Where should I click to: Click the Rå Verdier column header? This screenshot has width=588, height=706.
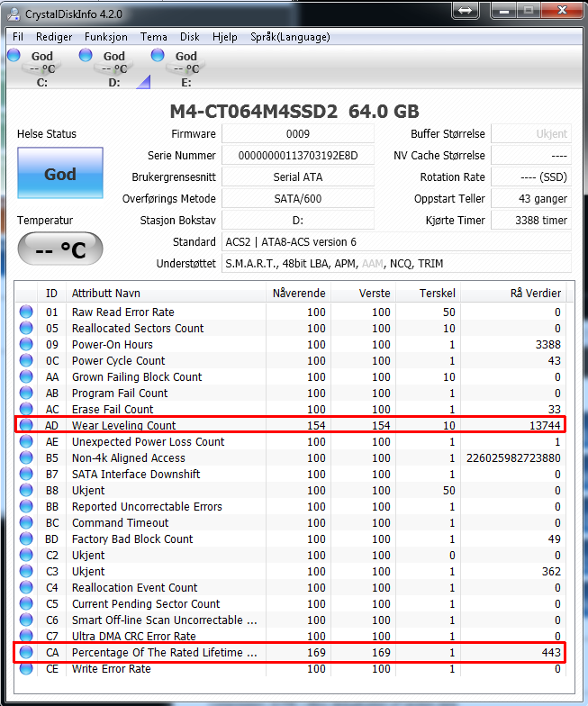click(514, 294)
